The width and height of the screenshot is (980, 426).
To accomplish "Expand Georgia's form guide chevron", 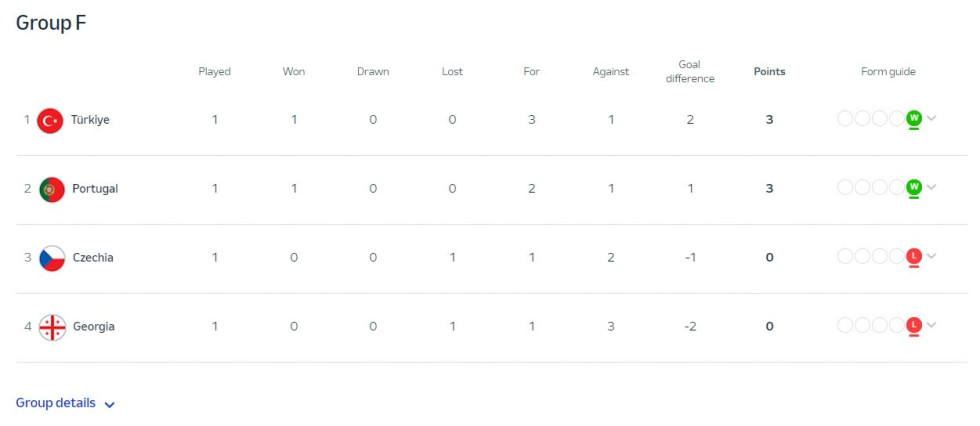I will click(x=931, y=324).
